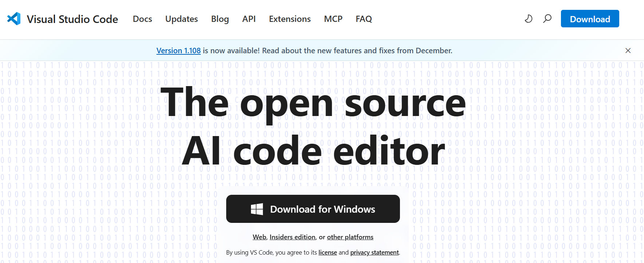Go to the Updates page
This screenshot has width=644, height=263.
pos(181,19)
